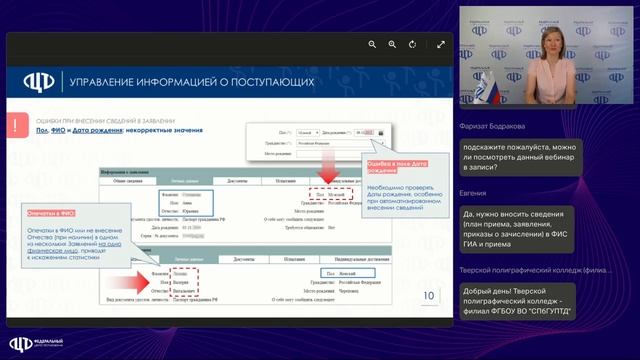This screenshot has width=640, height=360.
Task: Click the slide title УПРАВЛЕНИЕ ИНФОРМАЦИЕЙ О ПОСТУПАЮЩИХ
Action: [192, 82]
